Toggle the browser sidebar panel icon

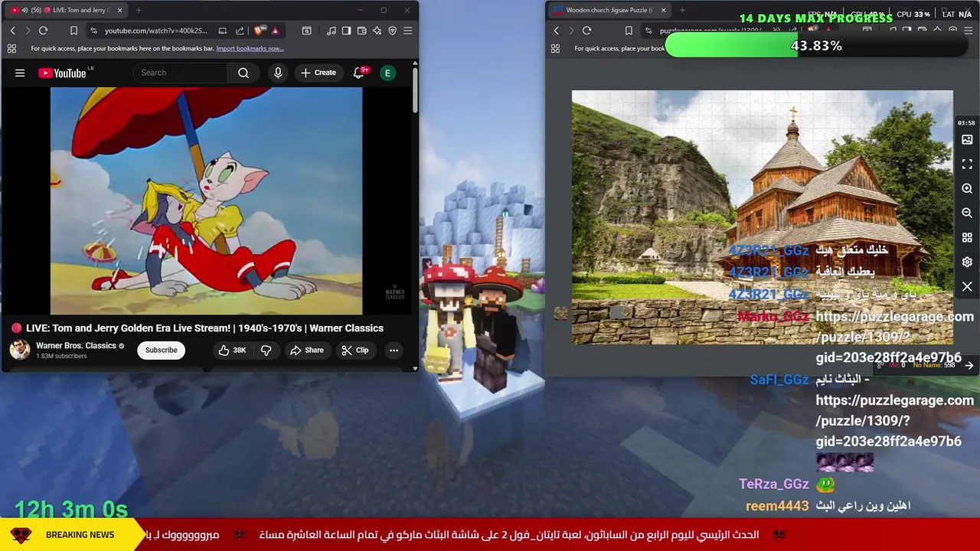(x=346, y=31)
